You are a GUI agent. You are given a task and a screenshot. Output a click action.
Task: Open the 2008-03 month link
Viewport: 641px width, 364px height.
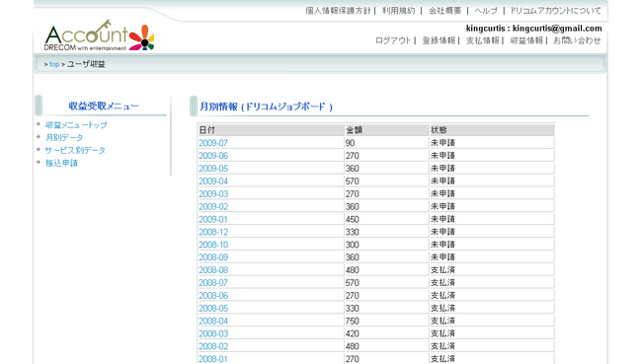tap(213, 333)
